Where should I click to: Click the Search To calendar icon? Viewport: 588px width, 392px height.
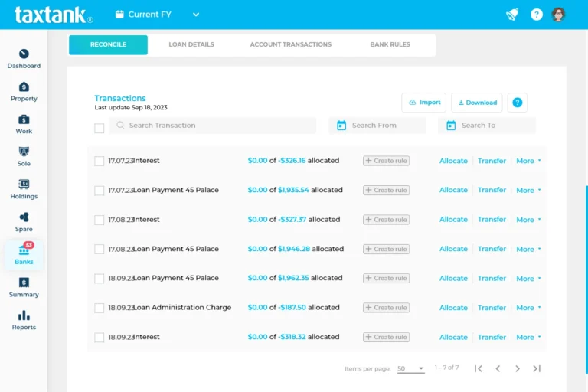click(x=451, y=126)
